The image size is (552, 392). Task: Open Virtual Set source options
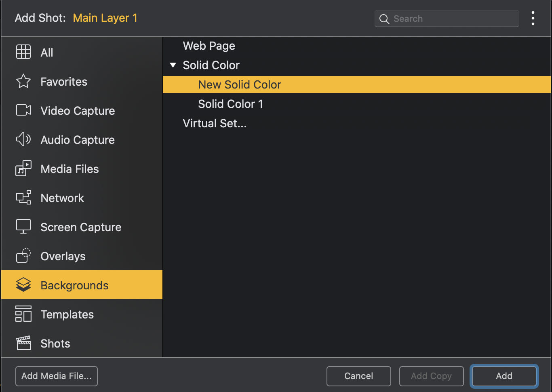pyautogui.click(x=215, y=123)
